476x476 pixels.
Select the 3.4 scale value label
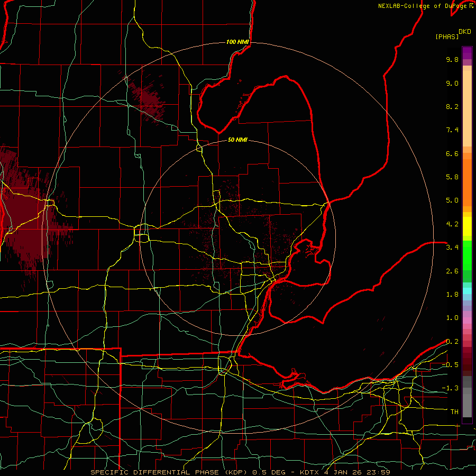click(452, 248)
